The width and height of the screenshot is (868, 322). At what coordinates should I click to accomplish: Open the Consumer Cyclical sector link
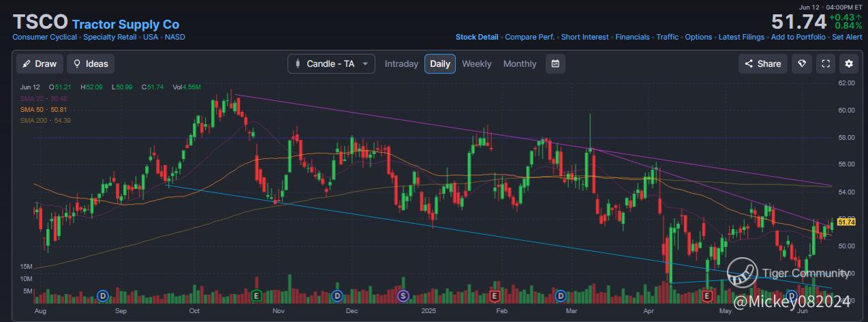pos(44,37)
